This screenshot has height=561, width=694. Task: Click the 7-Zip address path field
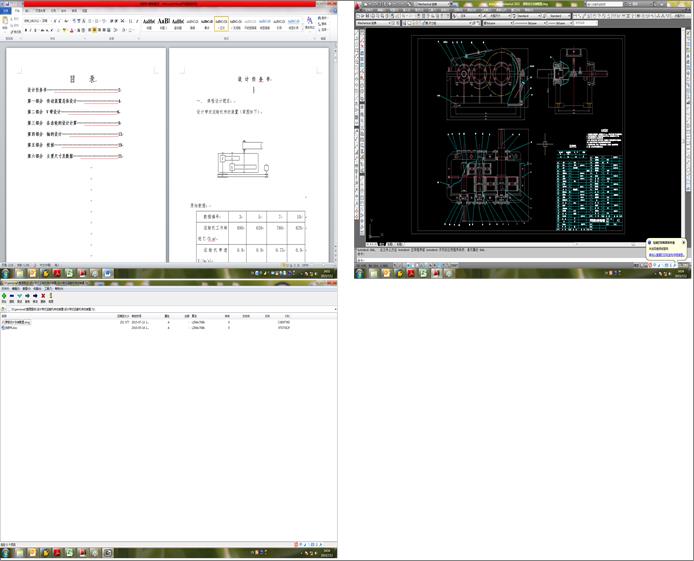click(170, 309)
